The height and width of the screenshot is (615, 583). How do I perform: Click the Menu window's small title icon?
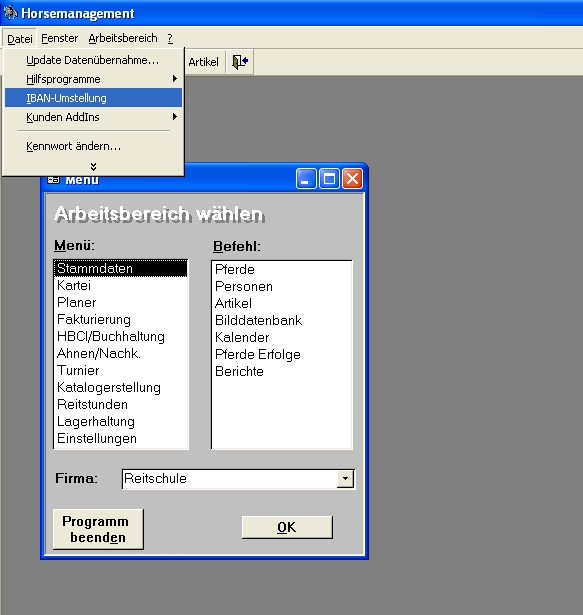[53, 180]
